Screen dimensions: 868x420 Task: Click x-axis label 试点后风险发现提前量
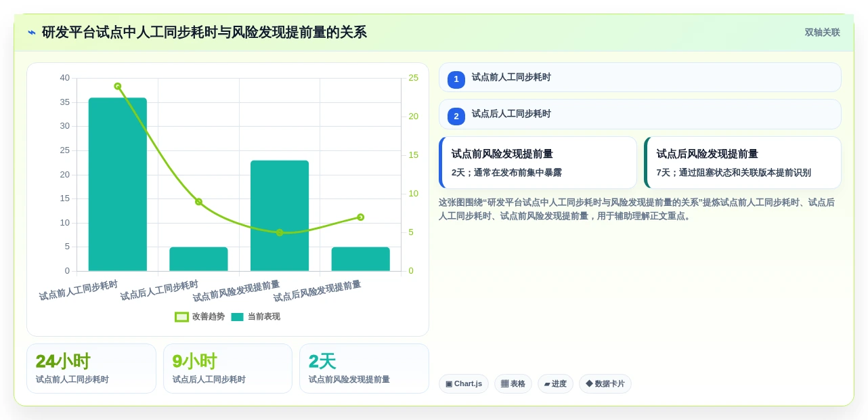pos(317,291)
